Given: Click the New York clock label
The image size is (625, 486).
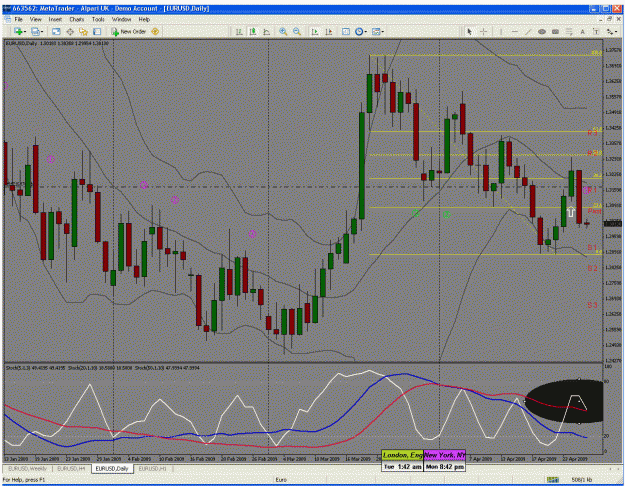Looking at the screenshot, I should (444, 455).
